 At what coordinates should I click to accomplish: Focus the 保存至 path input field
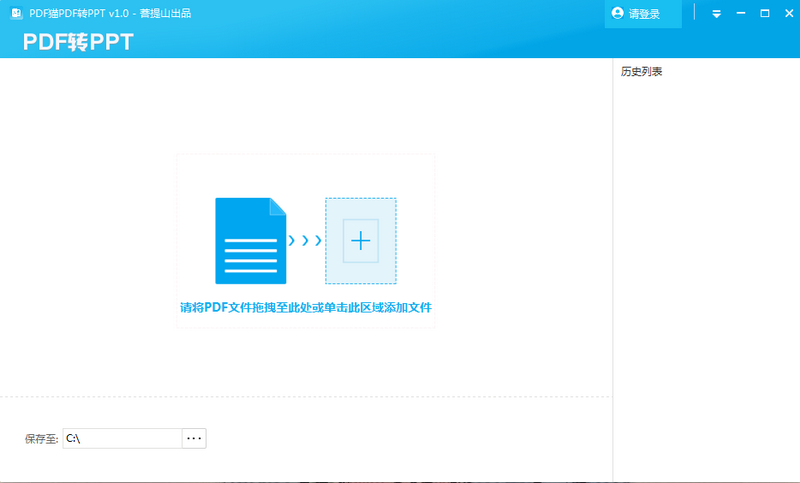point(122,439)
